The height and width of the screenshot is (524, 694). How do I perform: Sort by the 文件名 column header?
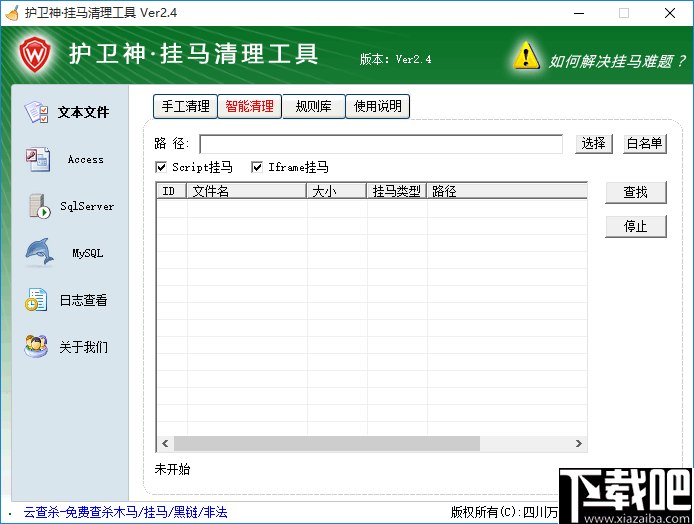click(247, 191)
